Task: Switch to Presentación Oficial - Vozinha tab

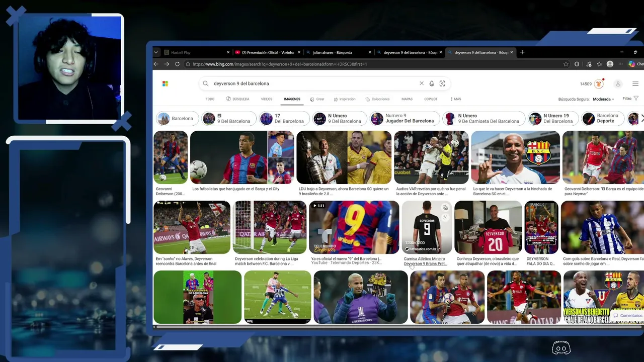Action: coord(268,52)
